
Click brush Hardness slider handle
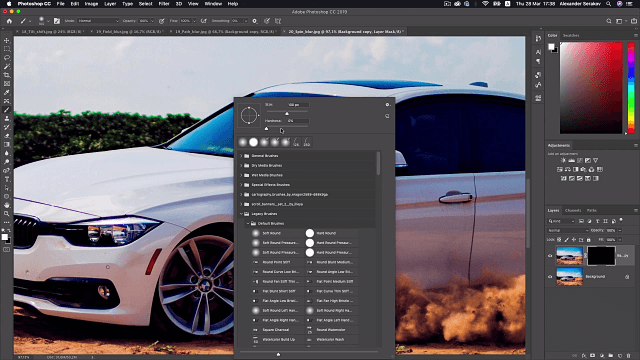[x=267, y=129]
